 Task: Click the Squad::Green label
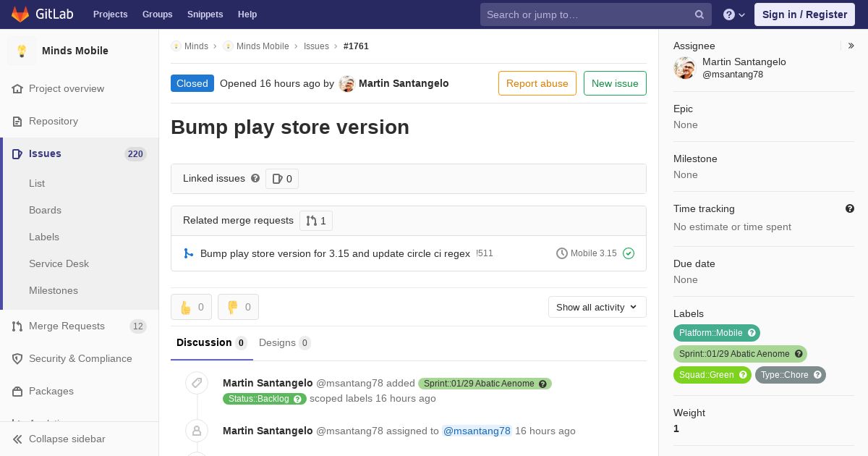pos(706,375)
